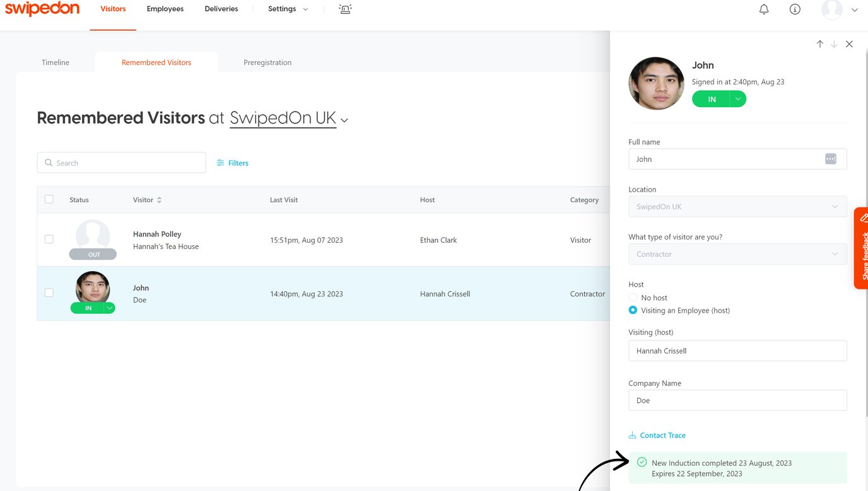Choose Visiting an Employee (host)
The image size is (868, 491).
[x=633, y=310]
